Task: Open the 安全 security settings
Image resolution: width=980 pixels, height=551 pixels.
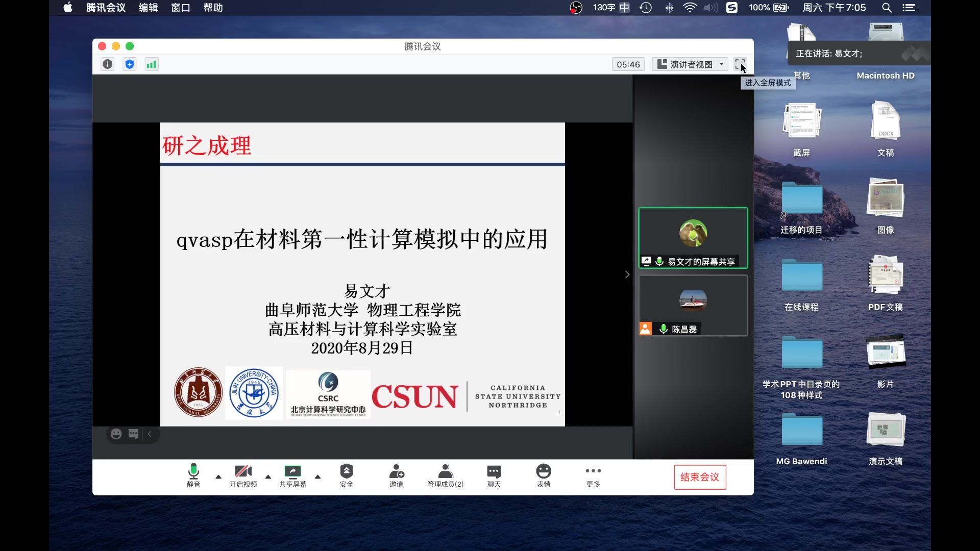Action: [347, 475]
